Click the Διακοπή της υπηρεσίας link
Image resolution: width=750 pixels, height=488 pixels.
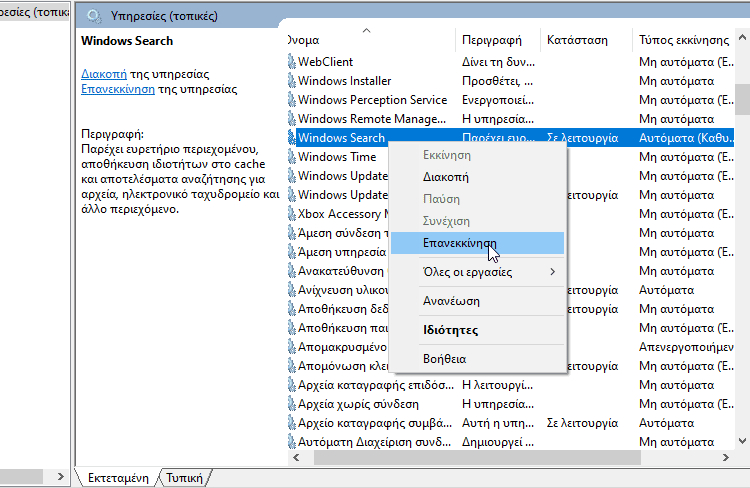(104, 74)
